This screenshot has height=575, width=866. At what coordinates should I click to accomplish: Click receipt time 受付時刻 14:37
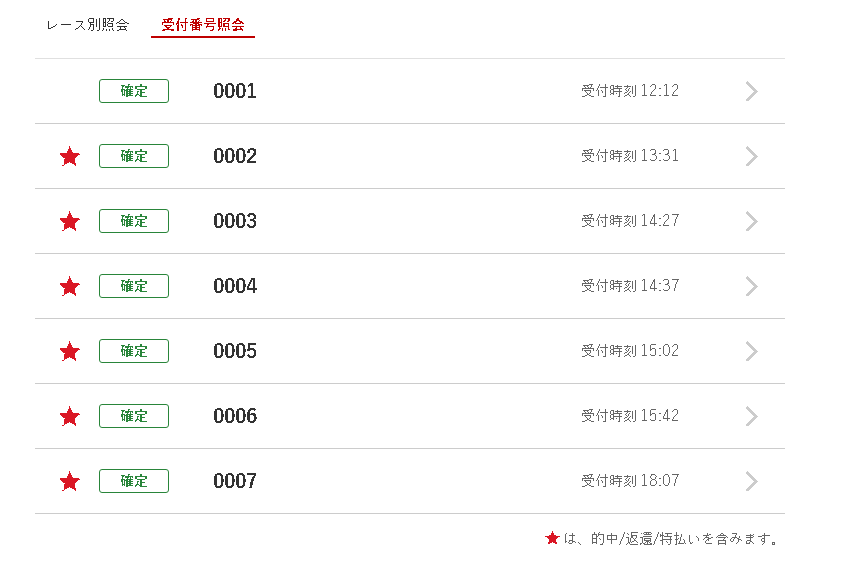[x=630, y=286]
